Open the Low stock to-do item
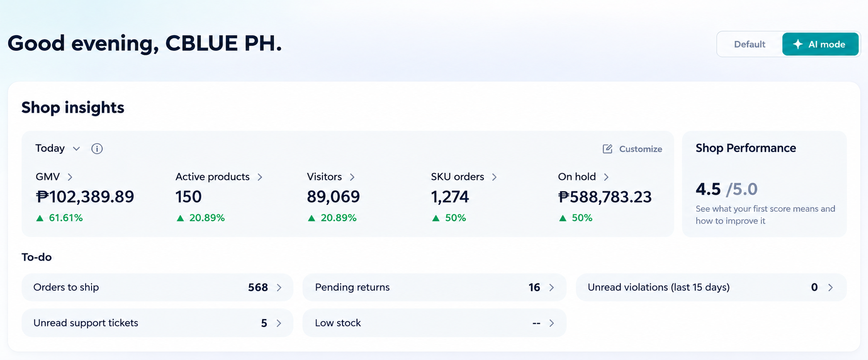 click(434, 323)
